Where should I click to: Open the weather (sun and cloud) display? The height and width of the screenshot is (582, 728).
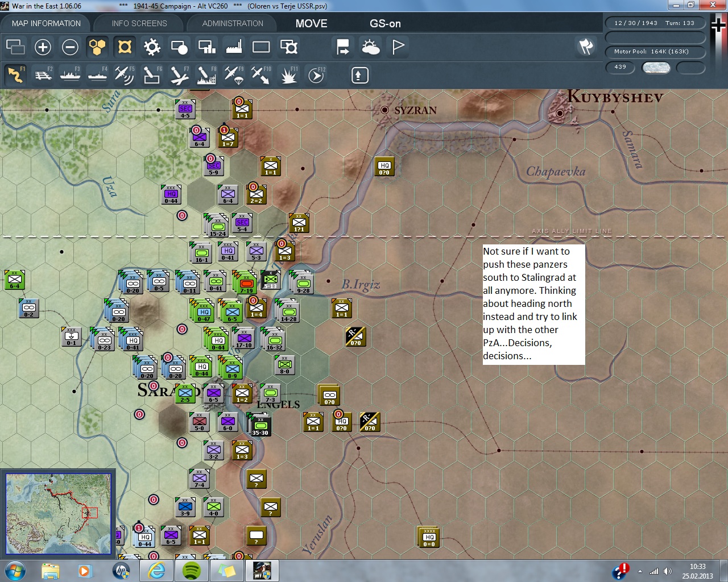point(371,47)
